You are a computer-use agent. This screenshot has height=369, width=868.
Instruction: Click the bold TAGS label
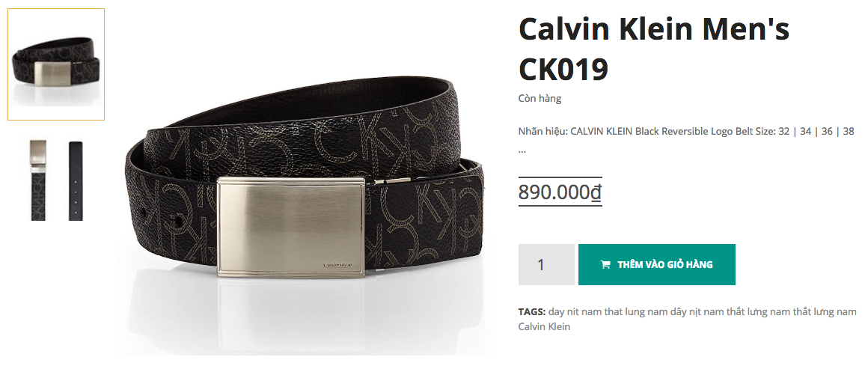click(532, 311)
